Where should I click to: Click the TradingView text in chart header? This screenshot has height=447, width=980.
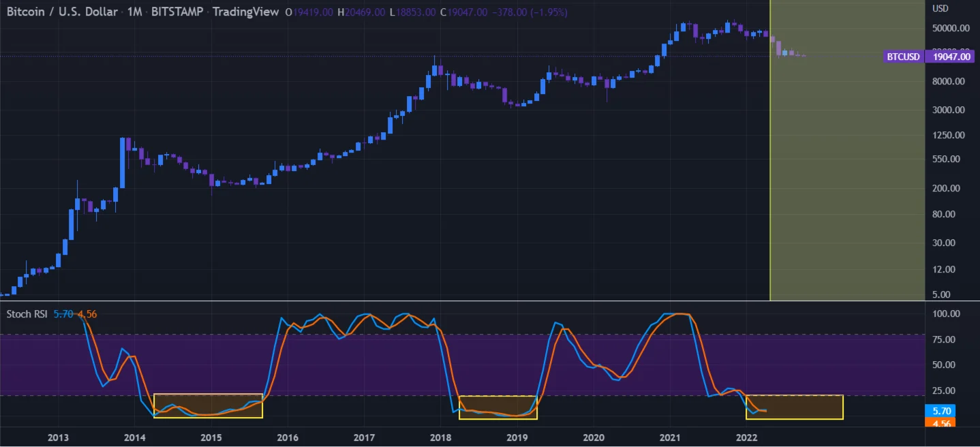[x=245, y=12]
